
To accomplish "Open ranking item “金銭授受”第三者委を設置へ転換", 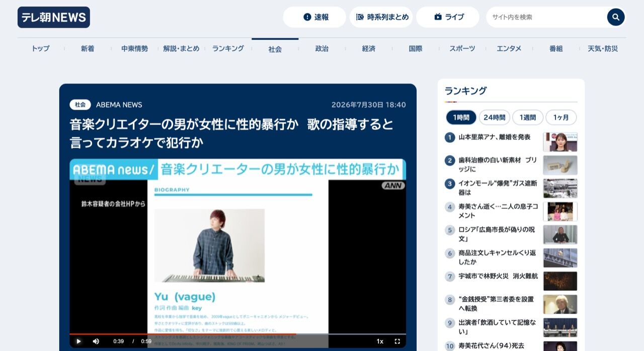I will pos(496,303).
